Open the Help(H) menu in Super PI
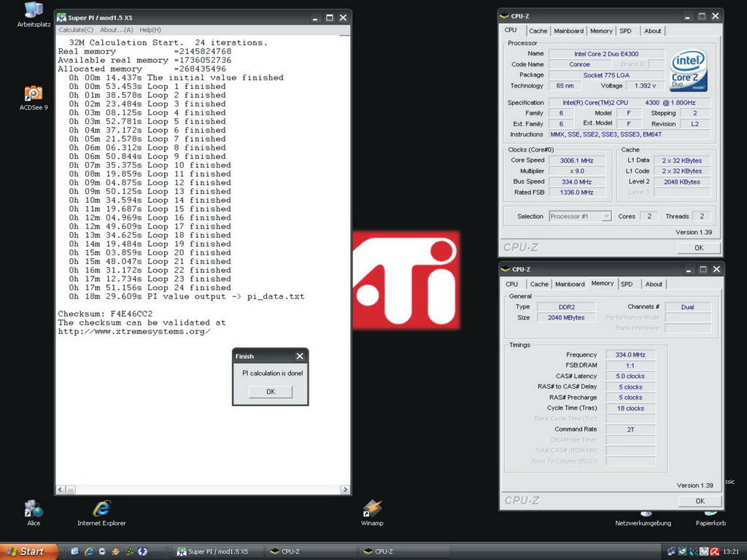Screen dimensions: 747x560 150,30
